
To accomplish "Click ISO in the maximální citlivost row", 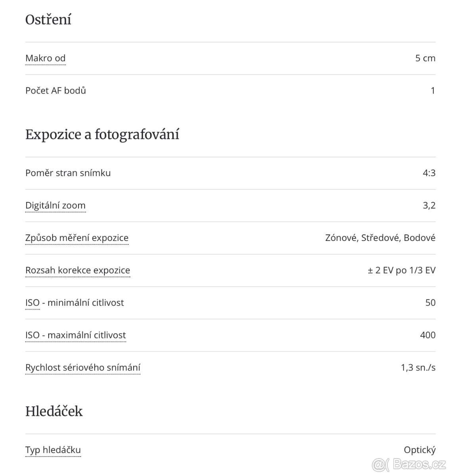I will coord(32,335).
